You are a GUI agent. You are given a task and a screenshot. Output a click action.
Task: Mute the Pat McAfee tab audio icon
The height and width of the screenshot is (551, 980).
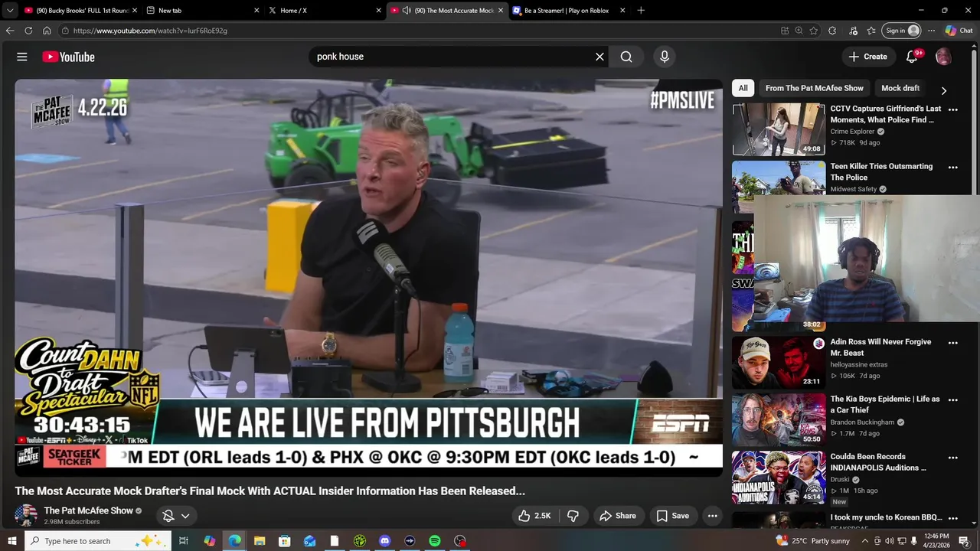coord(407,11)
